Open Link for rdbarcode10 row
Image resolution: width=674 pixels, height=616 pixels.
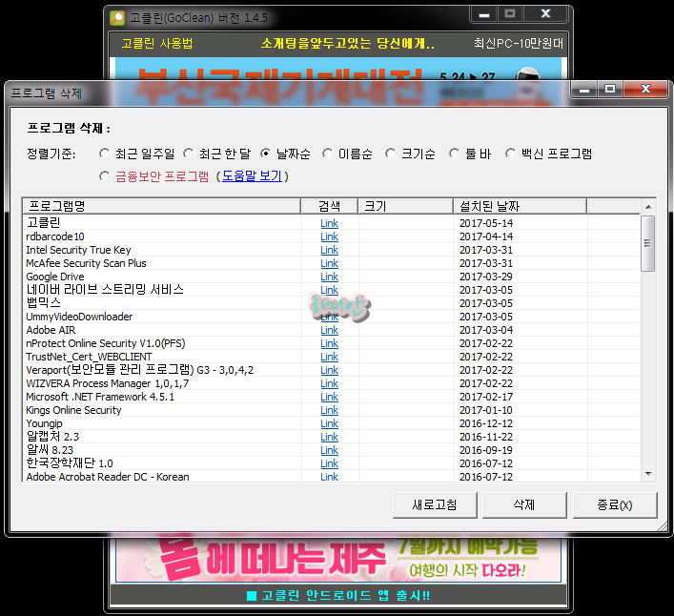pos(329,236)
